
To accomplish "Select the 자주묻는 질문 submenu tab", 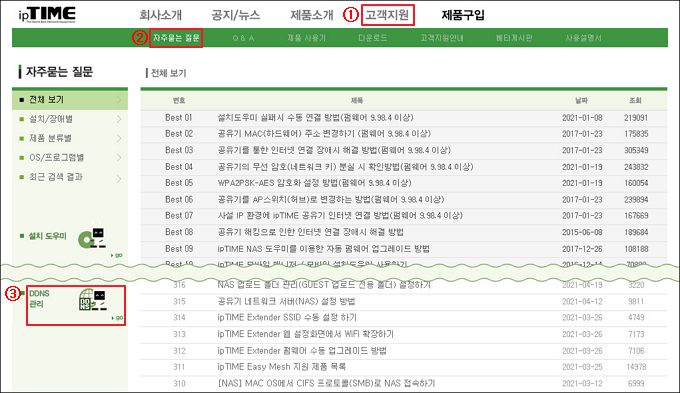I will (x=176, y=38).
